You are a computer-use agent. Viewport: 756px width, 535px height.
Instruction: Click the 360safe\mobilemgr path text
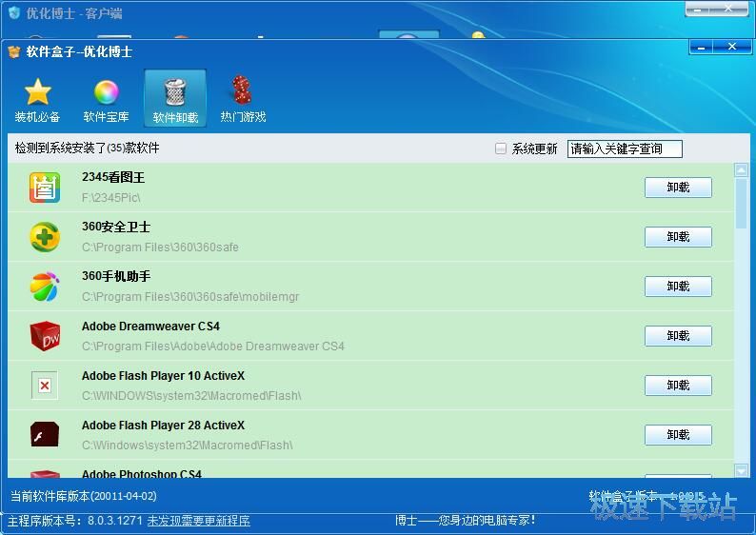190,297
